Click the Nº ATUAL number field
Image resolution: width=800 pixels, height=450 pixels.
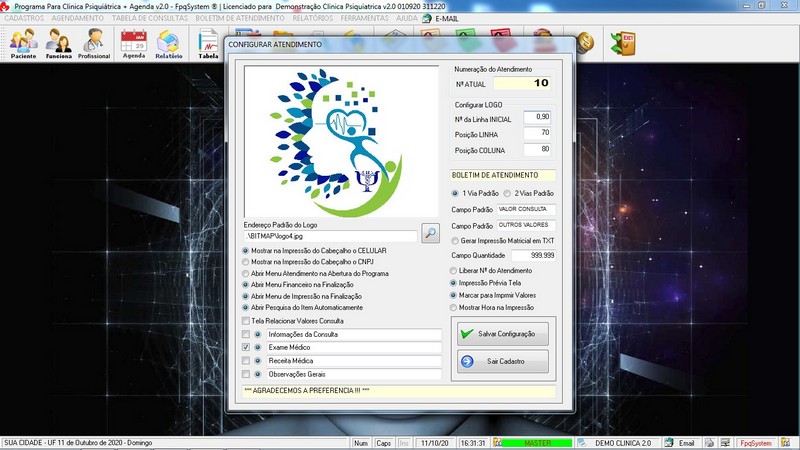(x=521, y=83)
